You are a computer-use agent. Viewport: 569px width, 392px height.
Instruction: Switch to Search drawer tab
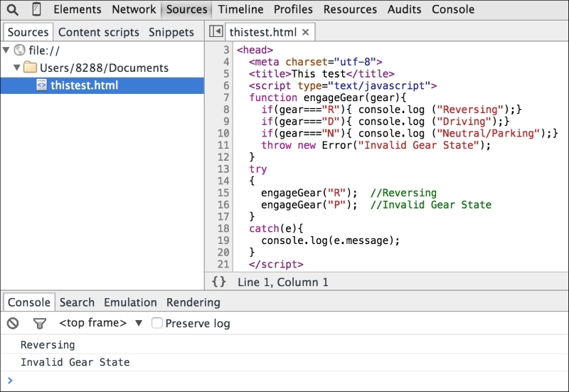click(x=77, y=302)
